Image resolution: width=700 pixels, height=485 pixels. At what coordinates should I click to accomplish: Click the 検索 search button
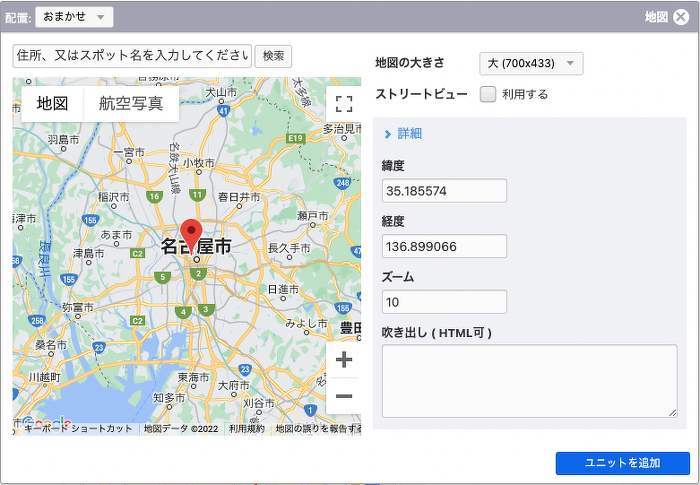click(x=273, y=56)
